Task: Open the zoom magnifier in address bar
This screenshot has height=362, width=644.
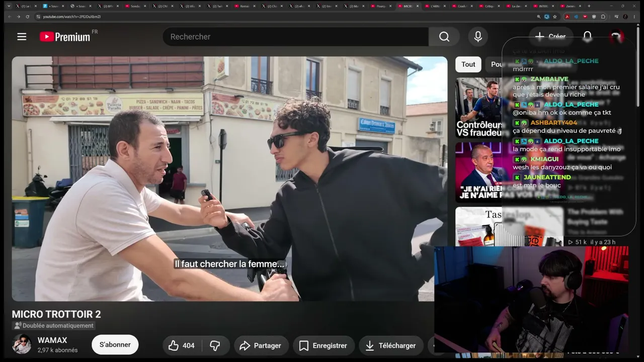Action: (539, 17)
